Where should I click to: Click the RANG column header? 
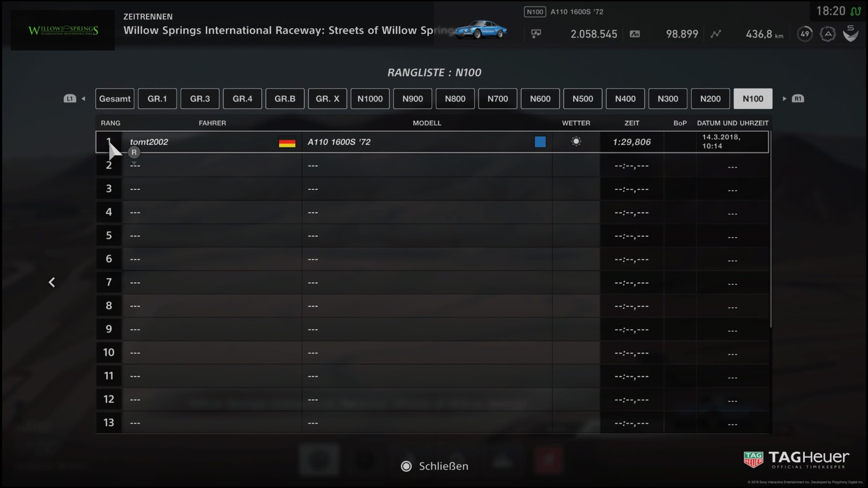[x=111, y=123]
